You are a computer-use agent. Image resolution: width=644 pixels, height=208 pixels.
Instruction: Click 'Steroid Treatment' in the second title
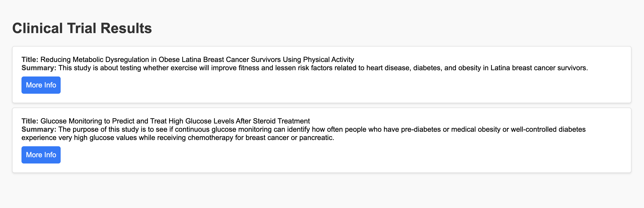[x=281, y=121]
